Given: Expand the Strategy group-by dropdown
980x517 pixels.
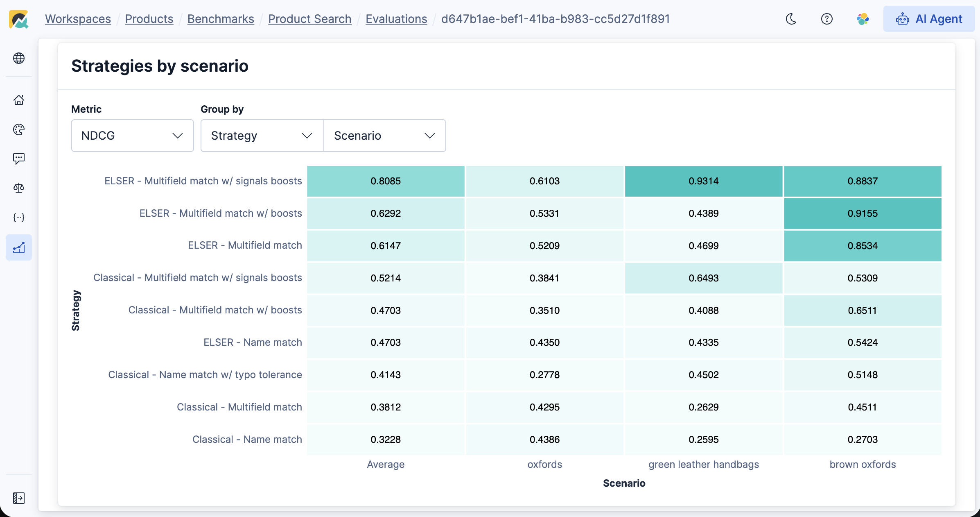Looking at the screenshot, I should coord(262,136).
